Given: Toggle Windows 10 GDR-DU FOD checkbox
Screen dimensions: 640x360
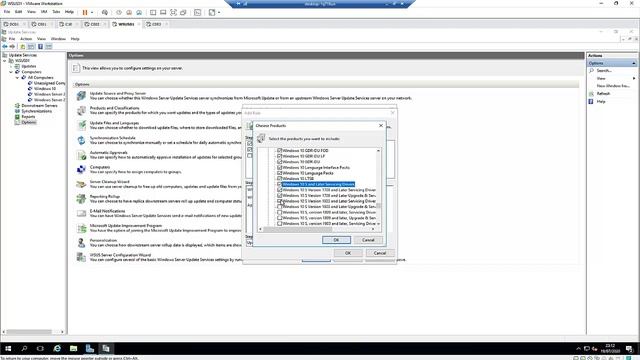Looking at the screenshot, I should tap(280, 151).
